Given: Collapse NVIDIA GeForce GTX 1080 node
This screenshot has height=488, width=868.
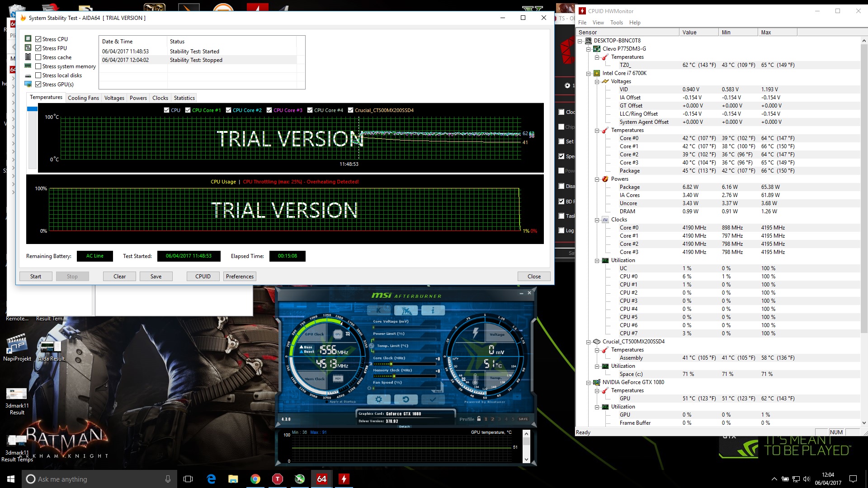Looking at the screenshot, I should tap(589, 382).
